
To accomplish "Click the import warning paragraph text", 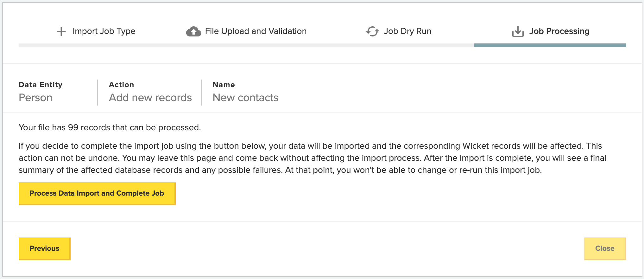I will (313, 158).
